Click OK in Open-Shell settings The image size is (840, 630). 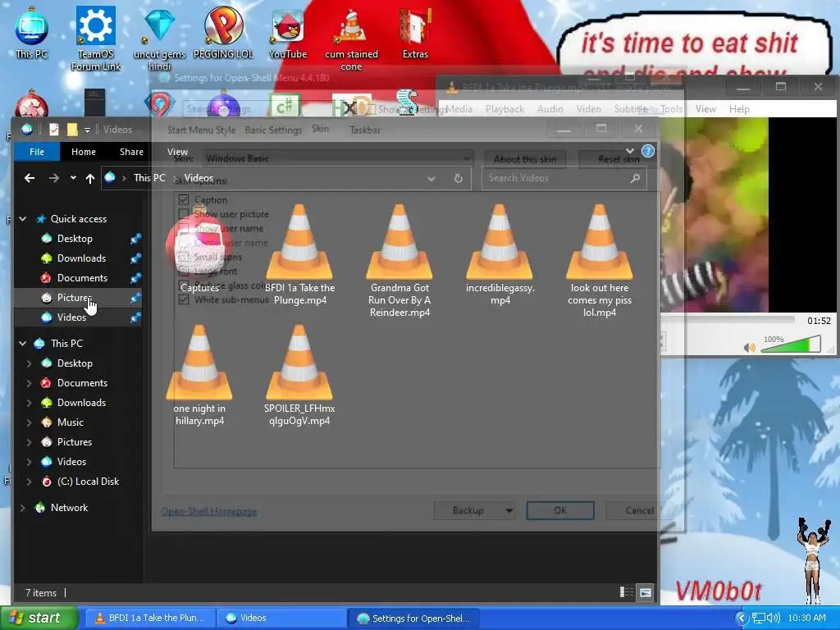(560, 510)
